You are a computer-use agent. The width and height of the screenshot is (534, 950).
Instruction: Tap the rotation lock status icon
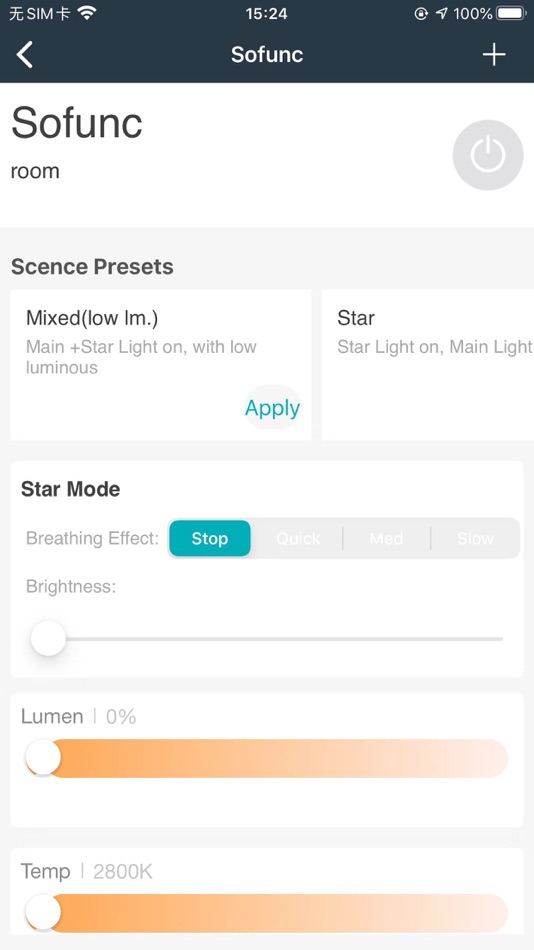coord(421,13)
